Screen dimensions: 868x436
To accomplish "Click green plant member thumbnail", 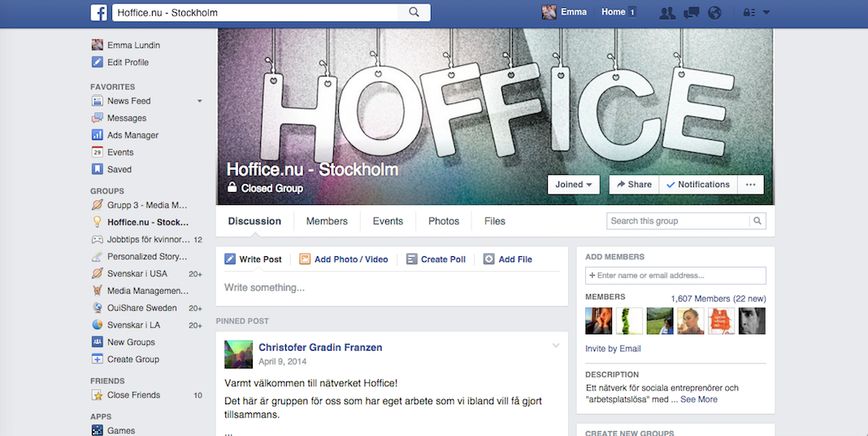I will [629, 321].
